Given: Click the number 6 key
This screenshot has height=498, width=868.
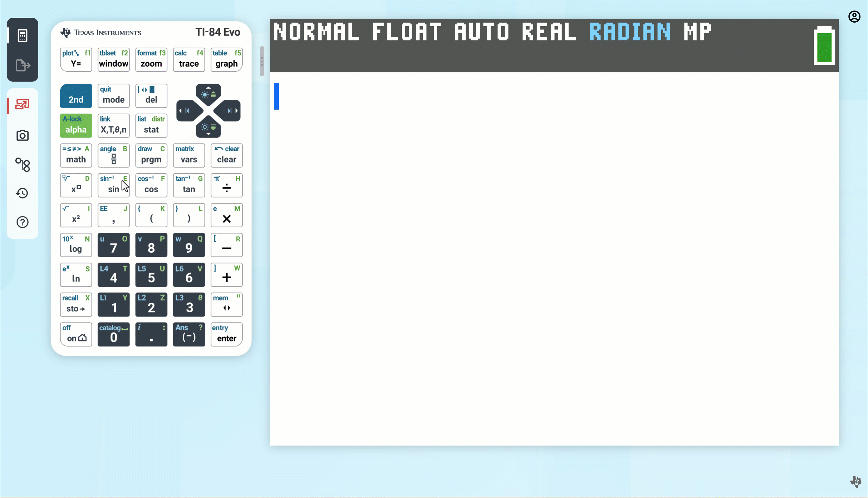Looking at the screenshot, I should (x=189, y=275).
